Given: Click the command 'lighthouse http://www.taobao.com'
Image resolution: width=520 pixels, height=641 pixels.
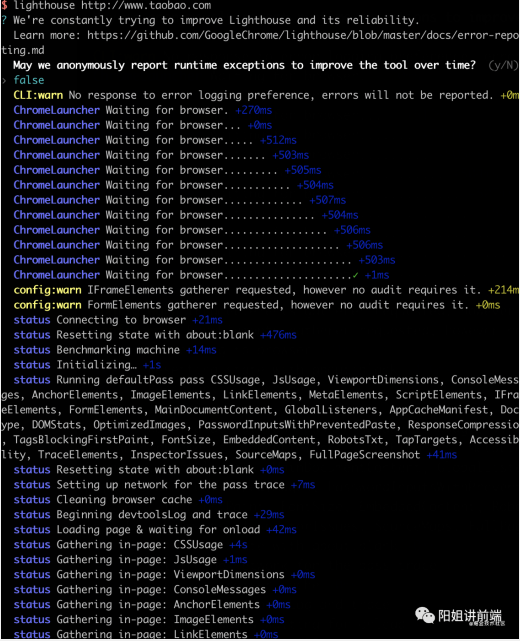Looking at the screenshot, I should 112,6.
